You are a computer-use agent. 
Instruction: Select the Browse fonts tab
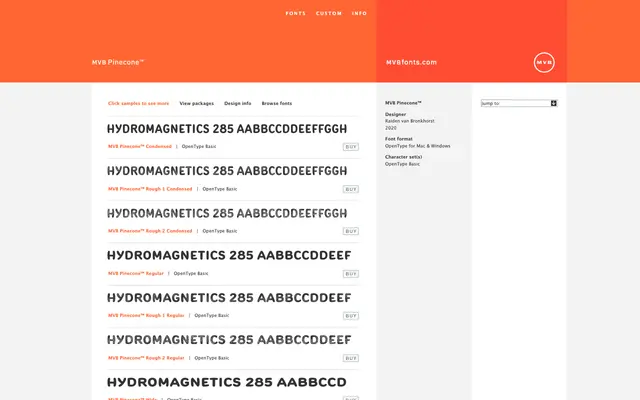[277, 103]
